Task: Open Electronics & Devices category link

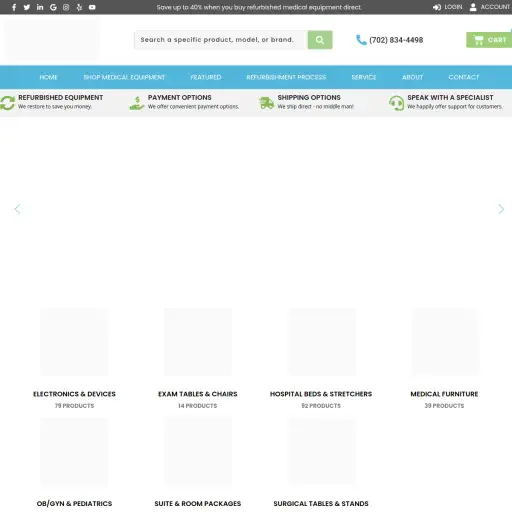Action: (74, 394)
